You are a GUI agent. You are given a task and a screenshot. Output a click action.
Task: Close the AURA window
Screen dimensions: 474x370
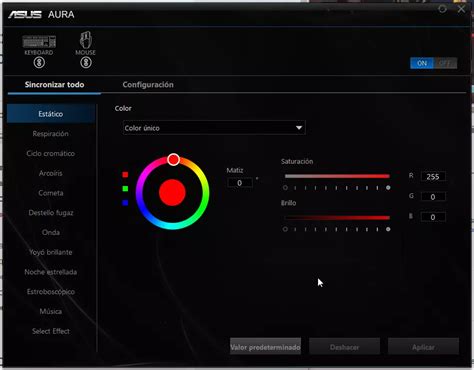coord(461,9)
